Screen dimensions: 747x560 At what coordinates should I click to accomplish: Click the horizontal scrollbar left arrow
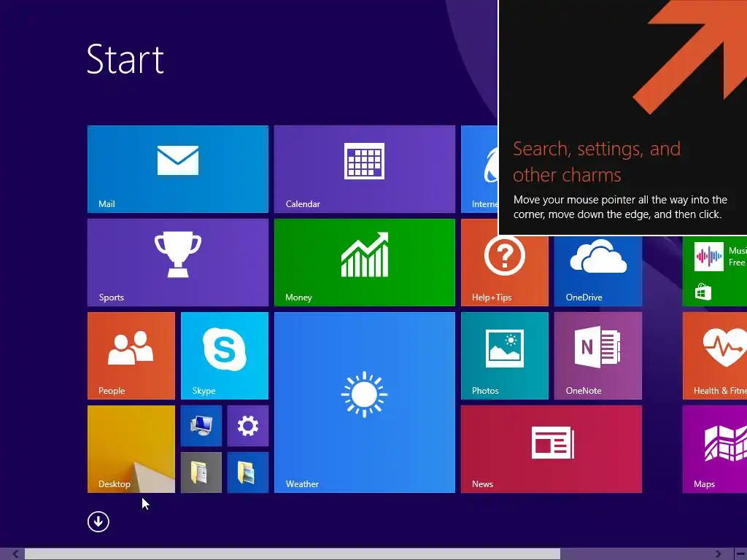pyautogui.click(x=15, y=554)
